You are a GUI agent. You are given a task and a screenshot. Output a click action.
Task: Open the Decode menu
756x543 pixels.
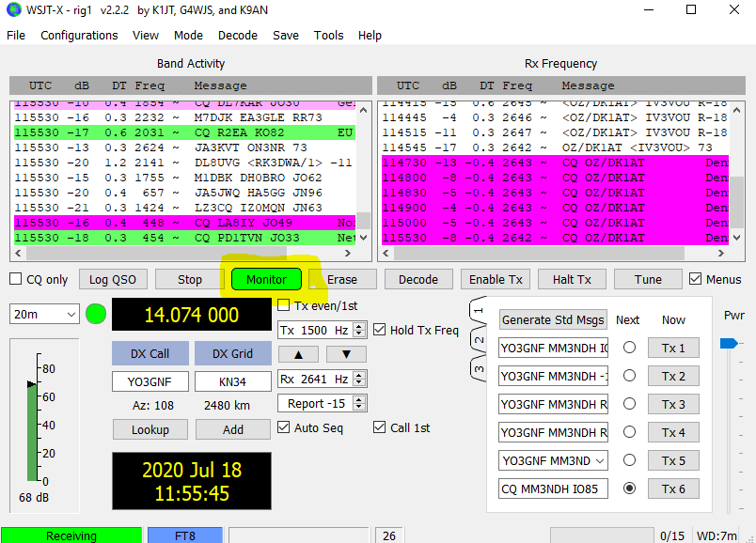[x=238, y=35]
